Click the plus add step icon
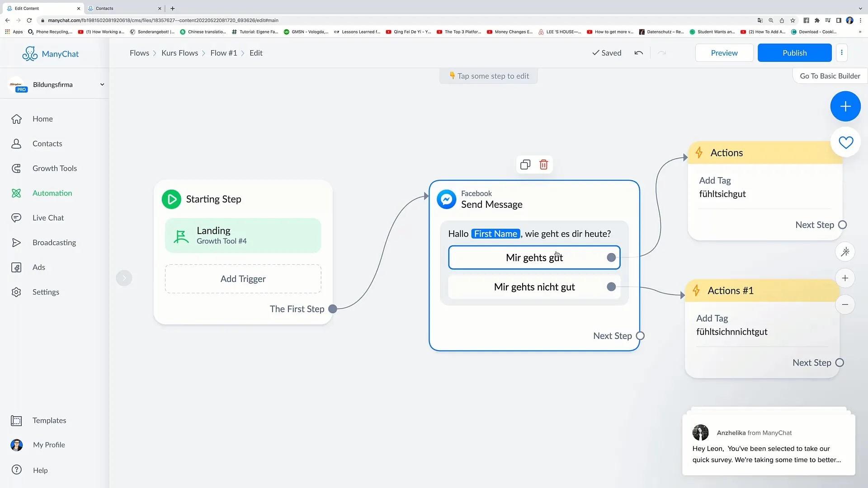This screenshot has width=868, height=488. pos(845,106)
